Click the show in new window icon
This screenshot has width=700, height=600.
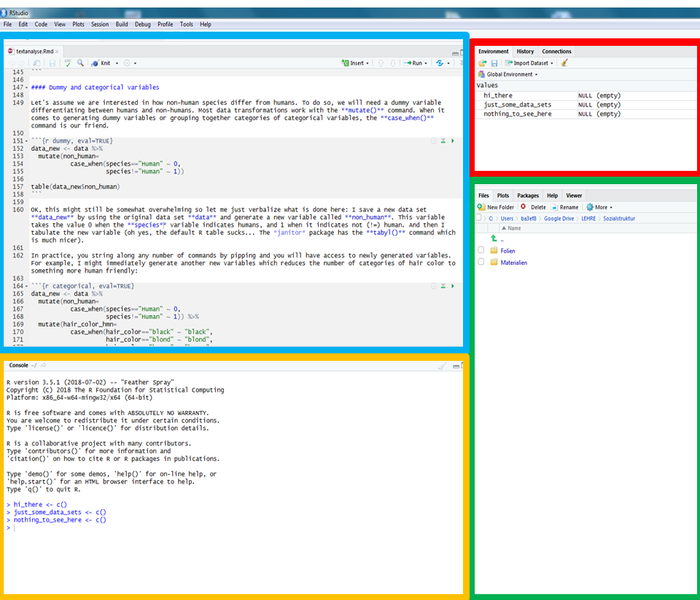(37, 63)
